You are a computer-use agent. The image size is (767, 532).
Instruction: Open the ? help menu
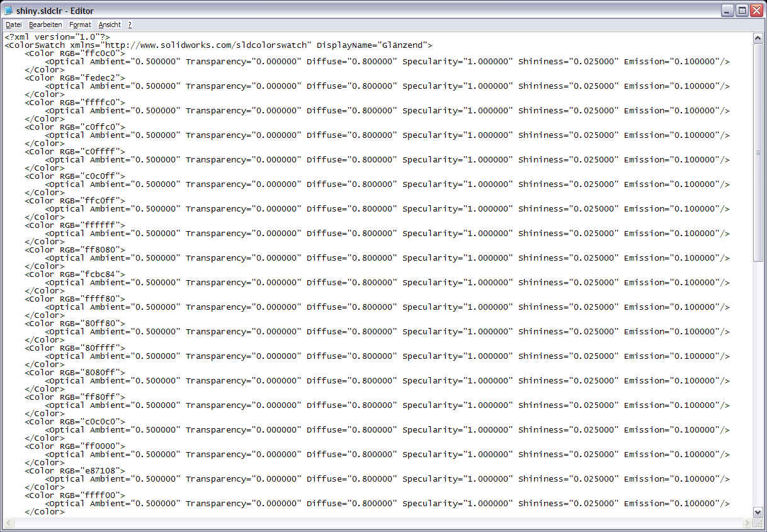(x=130, y=25)
